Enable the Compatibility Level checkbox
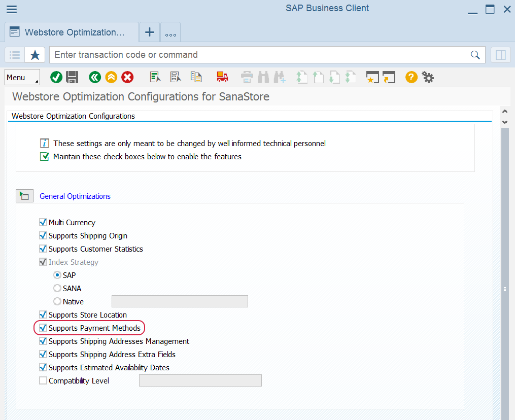 [x=43, y=380]
